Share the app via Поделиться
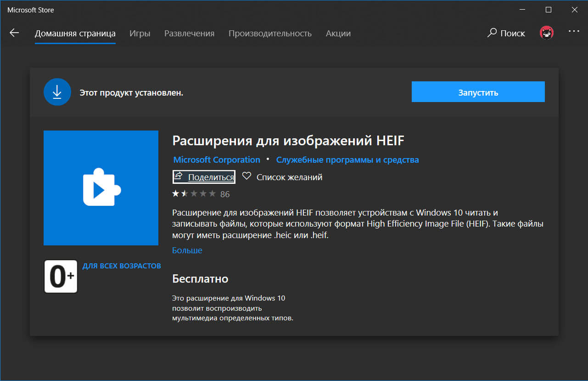588x381 pixels. point(204,177)
